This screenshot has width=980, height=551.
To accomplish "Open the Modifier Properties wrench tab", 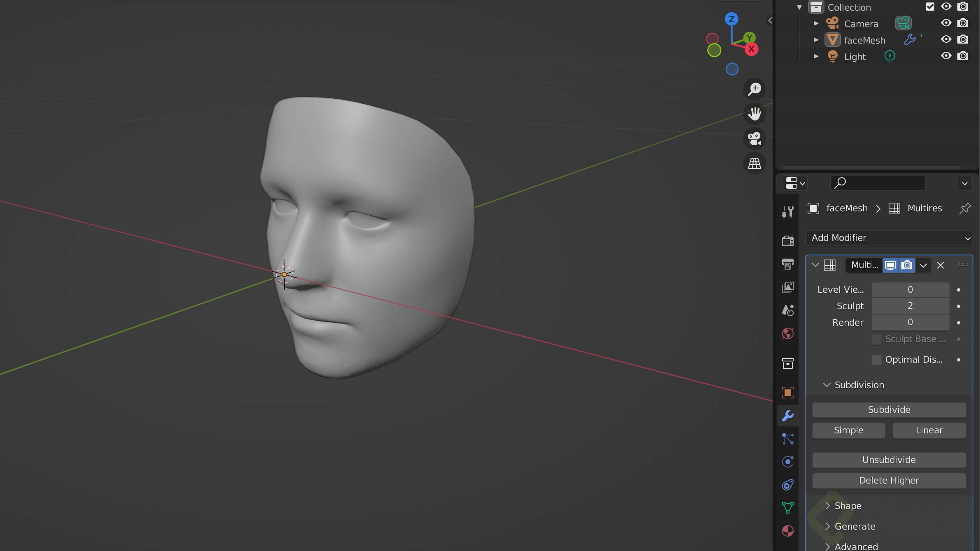I will point(788,415).
